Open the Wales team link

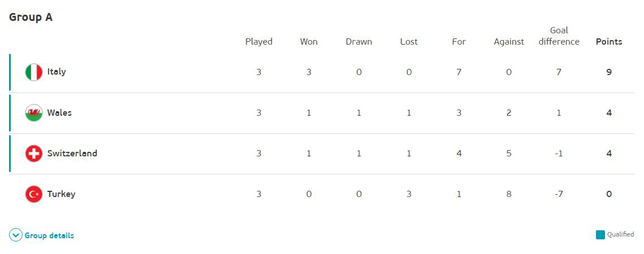[x=59, y=112]
